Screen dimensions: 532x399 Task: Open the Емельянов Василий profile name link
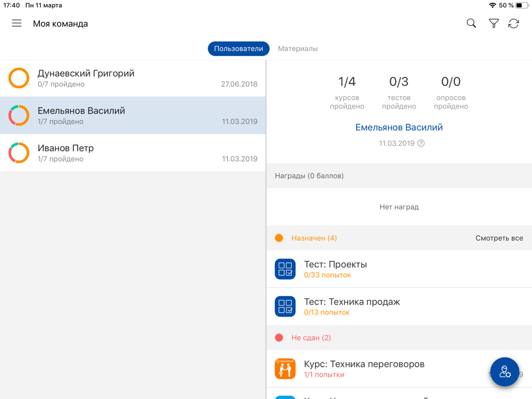(399, 127)
